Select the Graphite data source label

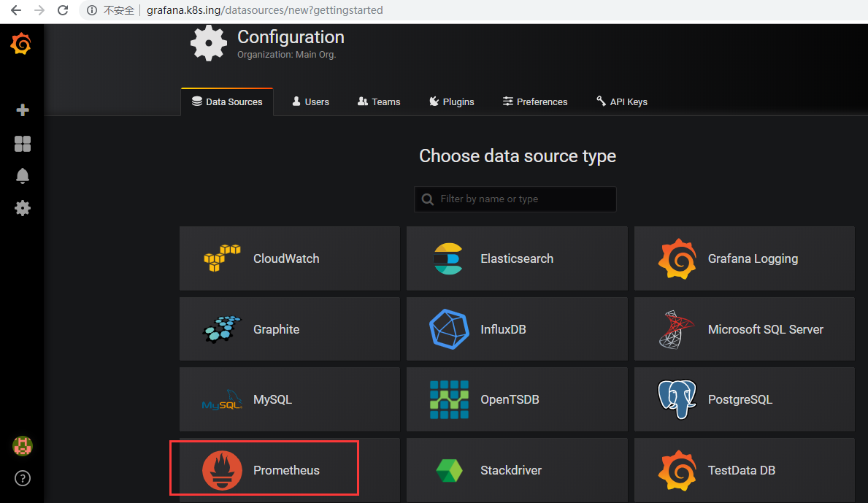276,329
